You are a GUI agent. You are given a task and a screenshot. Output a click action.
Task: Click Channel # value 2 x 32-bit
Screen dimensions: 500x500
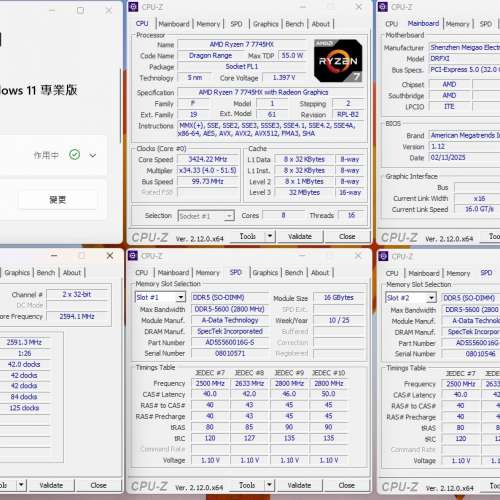[77, 294]
